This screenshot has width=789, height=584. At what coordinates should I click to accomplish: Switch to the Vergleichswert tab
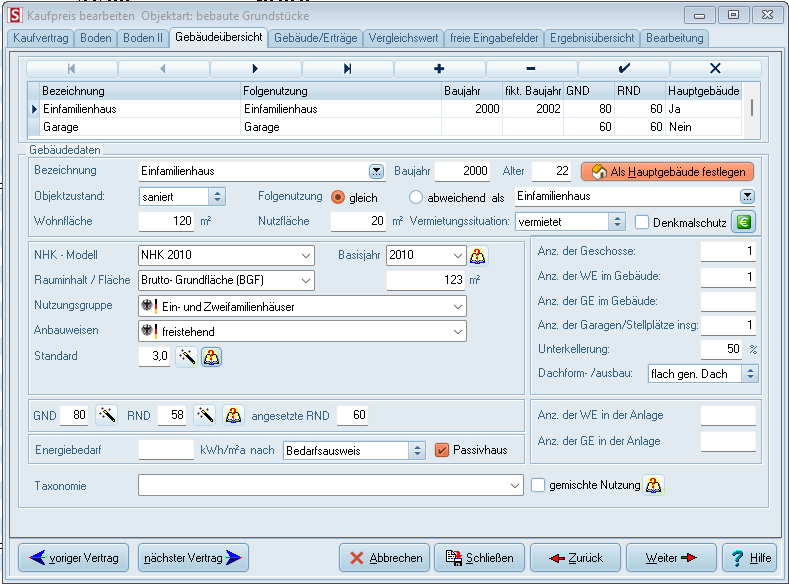pyautogui.click(x=402, y=38)
